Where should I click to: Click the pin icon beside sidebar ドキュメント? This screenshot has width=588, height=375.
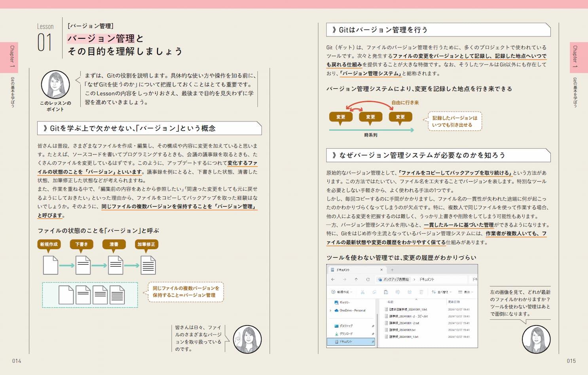tap(373, 341)
